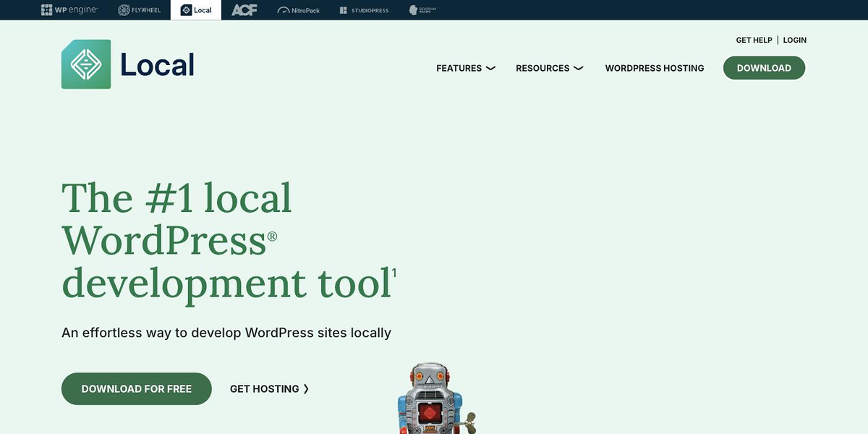Open the WordPress Hosting menu item

click(x=655, y=68)
